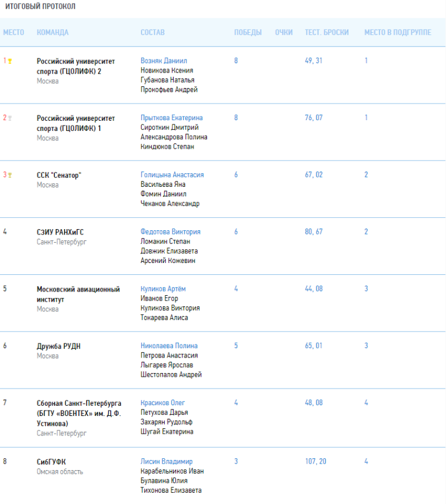Open player link Федотова Виктория
This screenshot has width=446, height=504.
[170, 231]
